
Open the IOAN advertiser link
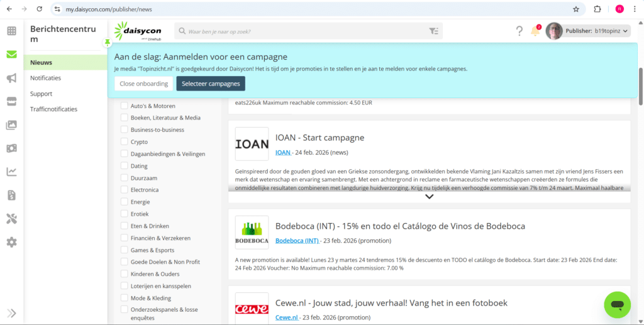click(283, 152)
